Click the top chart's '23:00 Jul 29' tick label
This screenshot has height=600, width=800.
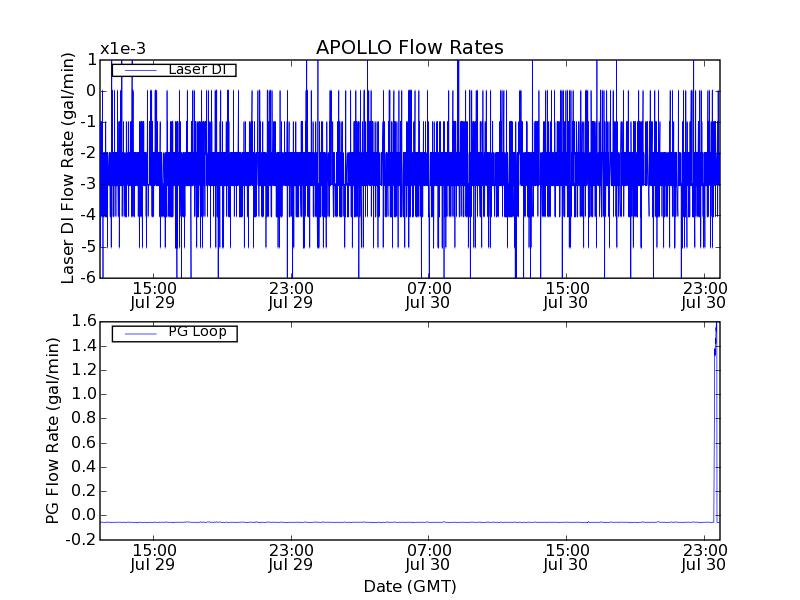[291, 295]
